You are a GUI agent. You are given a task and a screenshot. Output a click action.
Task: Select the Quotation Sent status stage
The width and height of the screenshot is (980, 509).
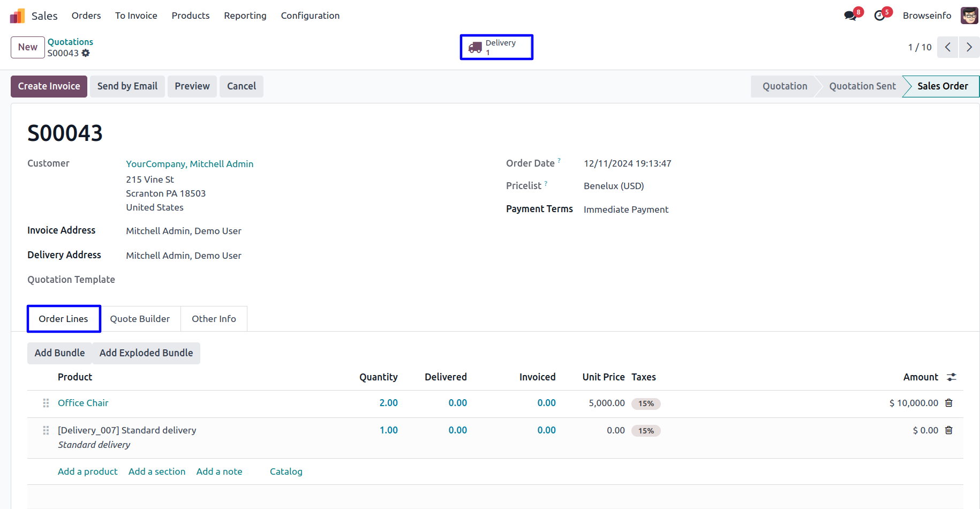tap(862, 86)
